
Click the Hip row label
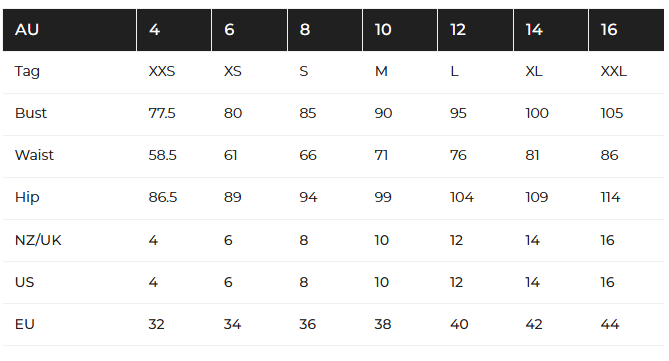coord(70,198)
